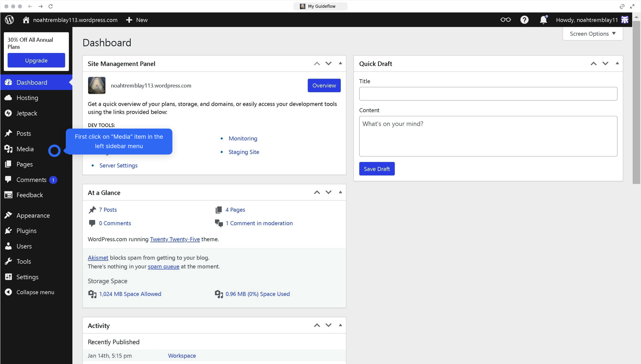
Task: Click the WordPress logo in the top bar
Action: 9,20
